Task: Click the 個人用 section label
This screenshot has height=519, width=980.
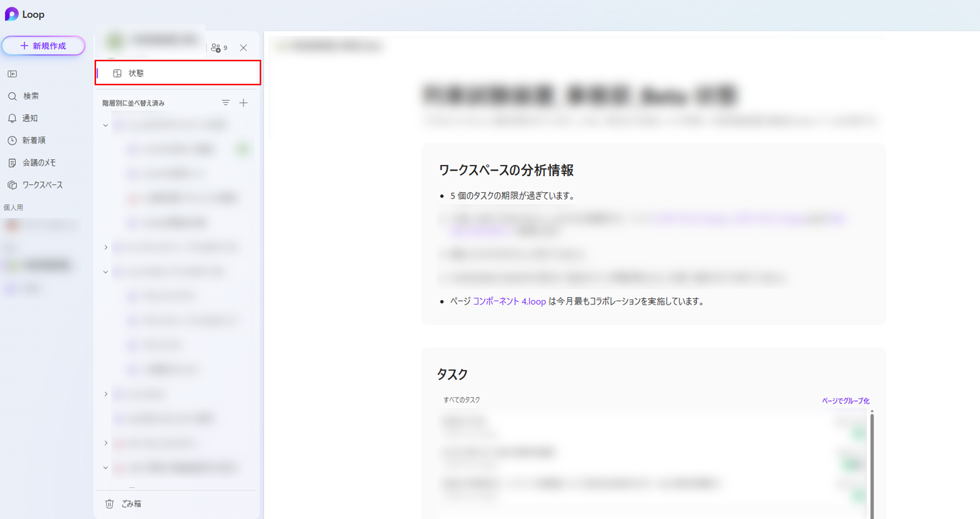Action: 14,208
